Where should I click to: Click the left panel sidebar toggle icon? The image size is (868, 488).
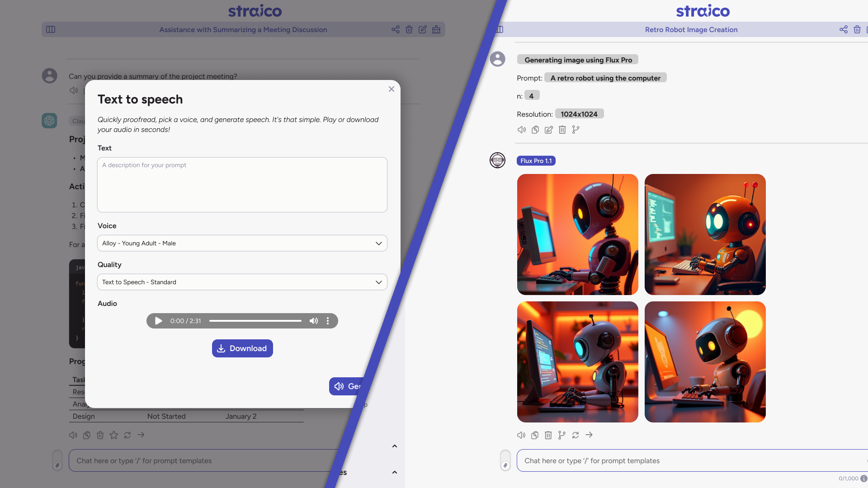(51, 29)
